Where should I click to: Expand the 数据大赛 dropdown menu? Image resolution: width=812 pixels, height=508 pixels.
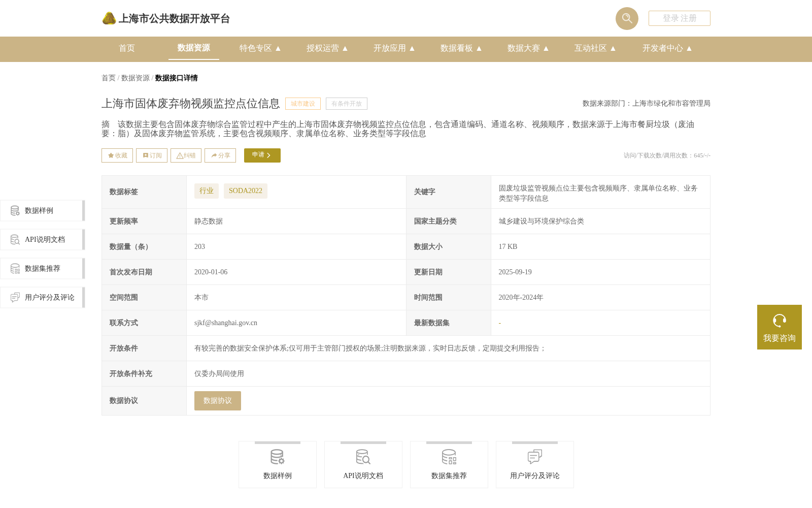[528, 48]
